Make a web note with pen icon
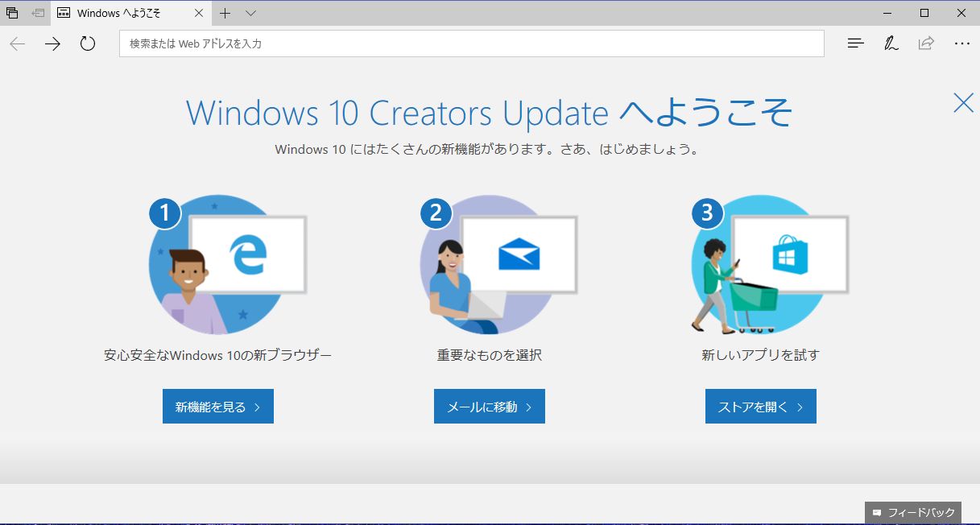Screen dimensions: 980x525 point(891,43)
